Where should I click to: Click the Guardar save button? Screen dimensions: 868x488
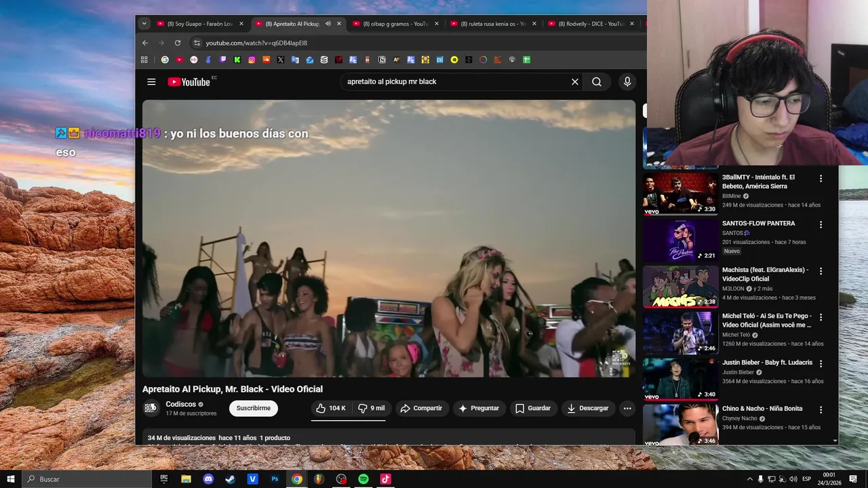click(533, 408)
